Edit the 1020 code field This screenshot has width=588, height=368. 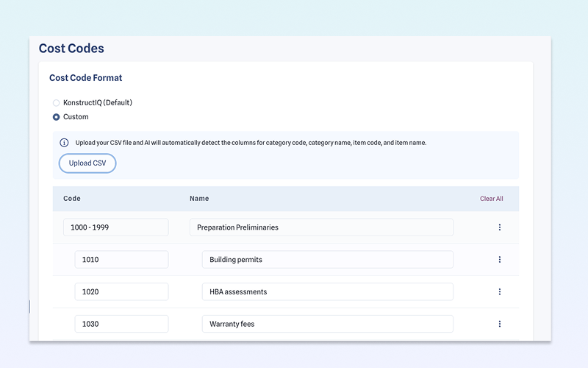[121, 291]
